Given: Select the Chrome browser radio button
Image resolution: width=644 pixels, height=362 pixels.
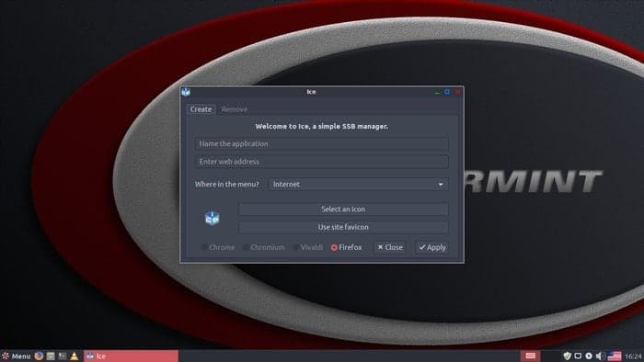Looking at the screenshot, I should click(218, 247).
